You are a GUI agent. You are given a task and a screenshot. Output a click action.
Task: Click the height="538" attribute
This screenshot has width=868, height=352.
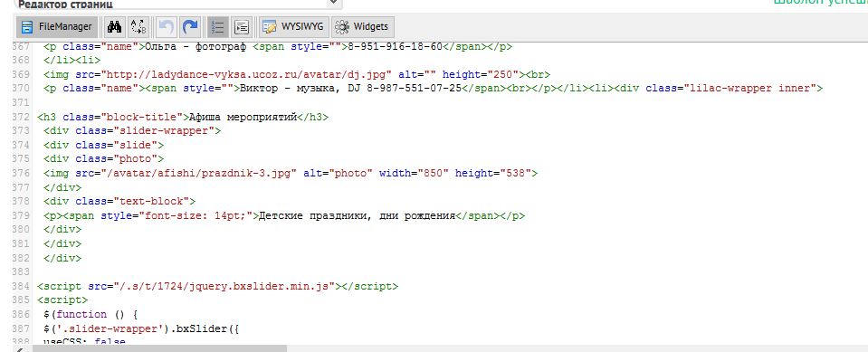coord(492,173)
